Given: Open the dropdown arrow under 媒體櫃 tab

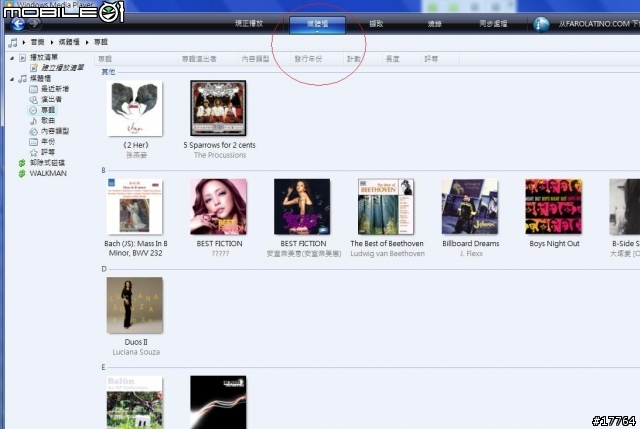Looking at the screenshot, I should click(x=317, y=31).
